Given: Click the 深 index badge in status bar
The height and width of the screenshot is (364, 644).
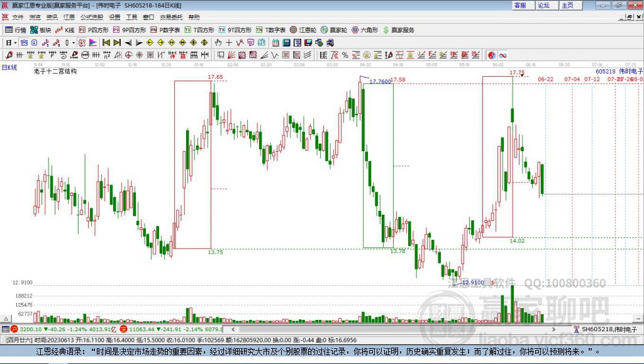Looking at the screenshot, I should pos(124,329).
